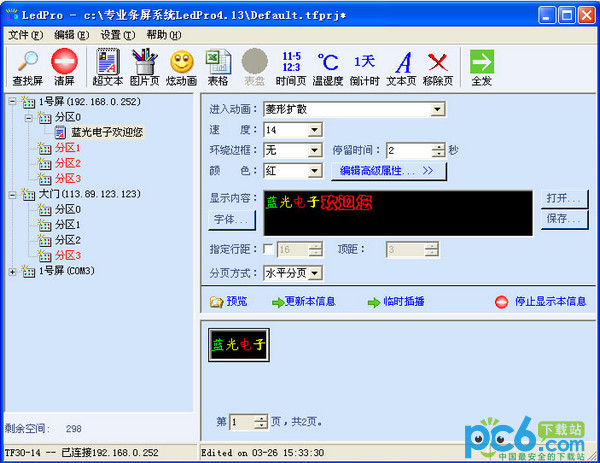Screen dimensions: 600x463
Task: Open the 帮助 menu
Action: coord(164,35)
